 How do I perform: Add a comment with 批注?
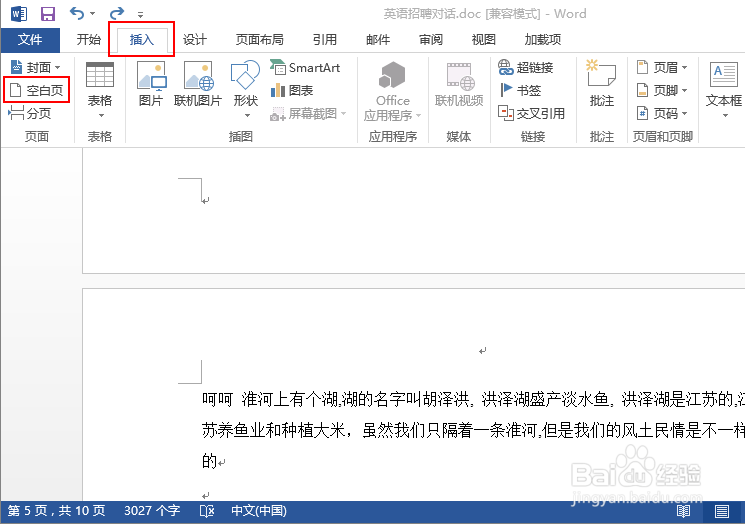(602, 84)
